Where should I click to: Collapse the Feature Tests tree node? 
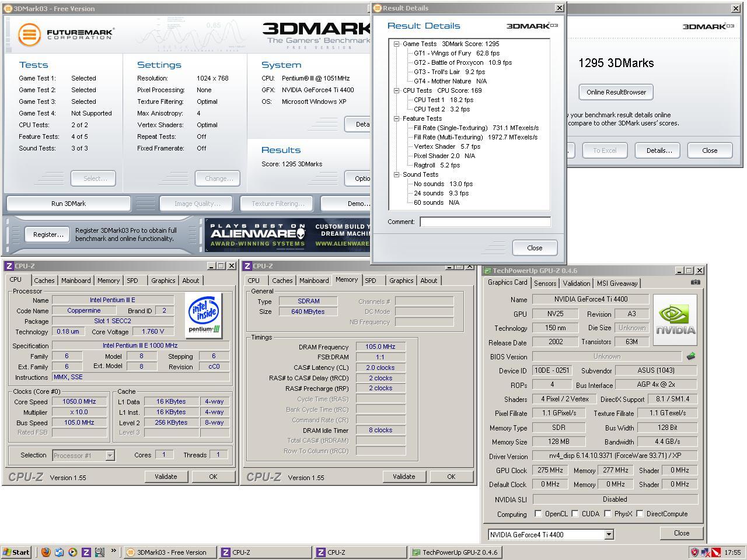[397, 118]
